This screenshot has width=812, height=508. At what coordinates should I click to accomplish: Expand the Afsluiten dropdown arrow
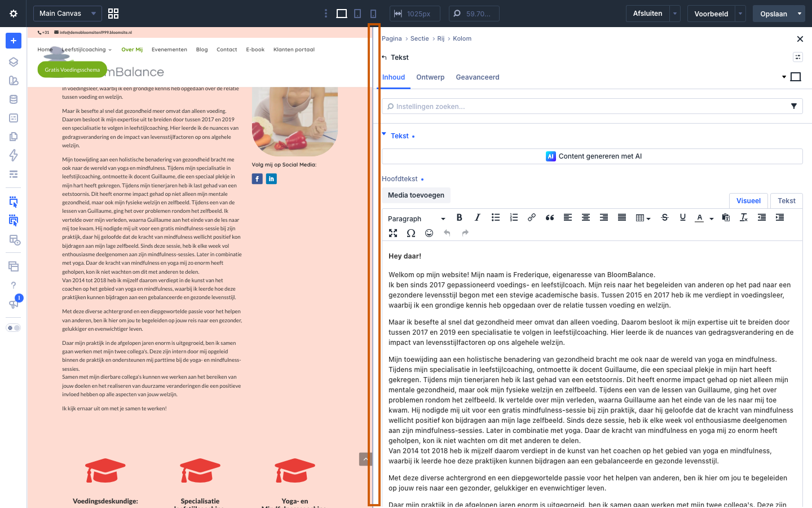(x=675, y=14)
